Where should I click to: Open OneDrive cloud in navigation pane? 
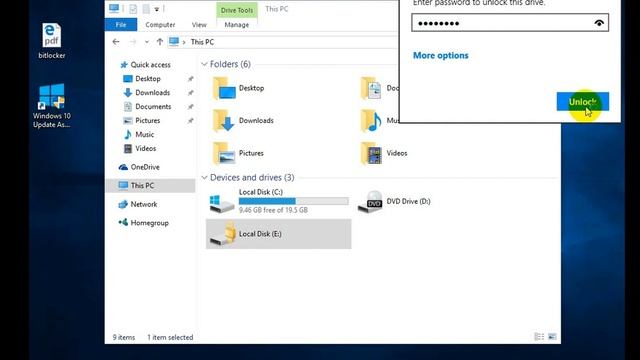pos(139,167)
